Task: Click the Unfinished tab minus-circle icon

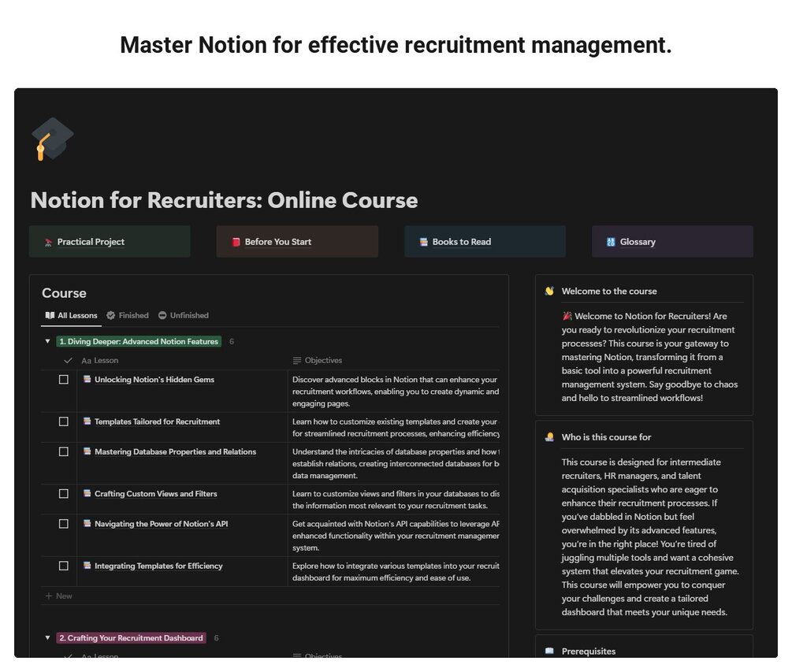Action: pos(162,316)
